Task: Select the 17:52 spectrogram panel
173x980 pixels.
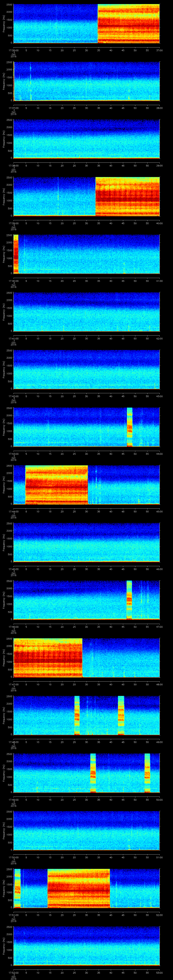Action: pyautogui.click(x=86, y=946)
